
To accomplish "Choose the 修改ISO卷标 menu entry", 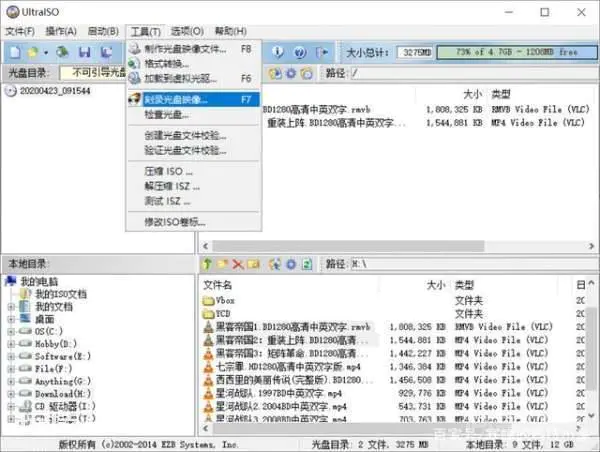I will [x=194, y=222].
